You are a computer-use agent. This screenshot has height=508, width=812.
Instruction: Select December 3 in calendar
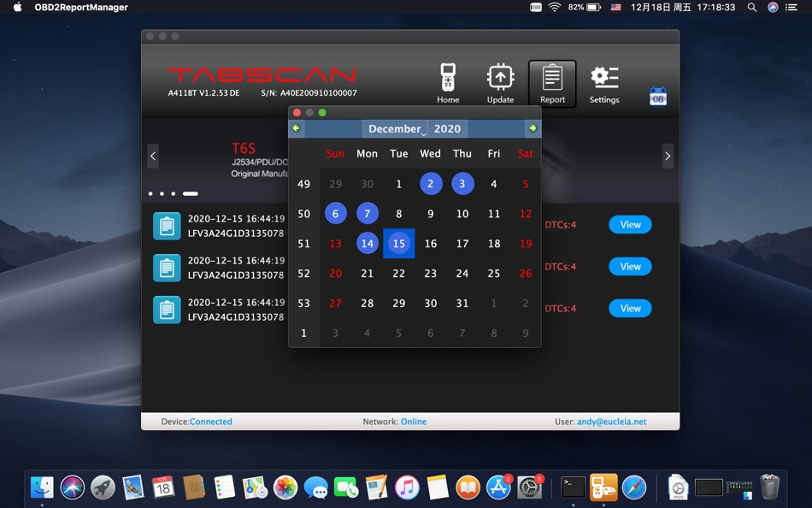(x=462, y=184)
